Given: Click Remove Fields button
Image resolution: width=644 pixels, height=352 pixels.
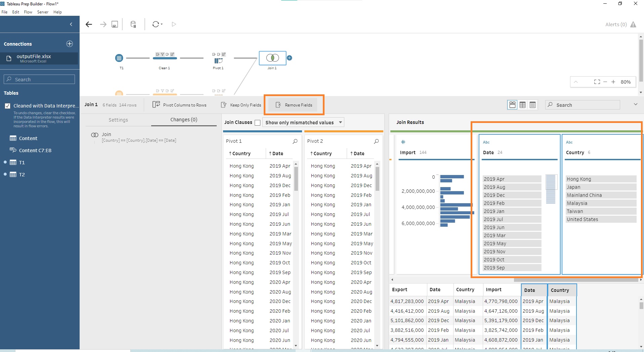Looking at the screenshot, I should click(x=294, y=105).
